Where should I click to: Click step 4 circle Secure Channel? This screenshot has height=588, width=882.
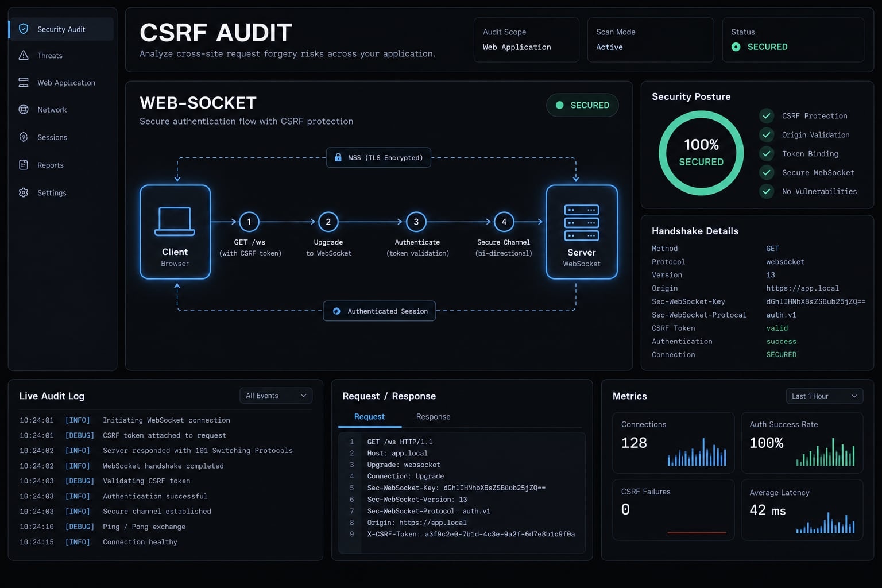point(504,222)
